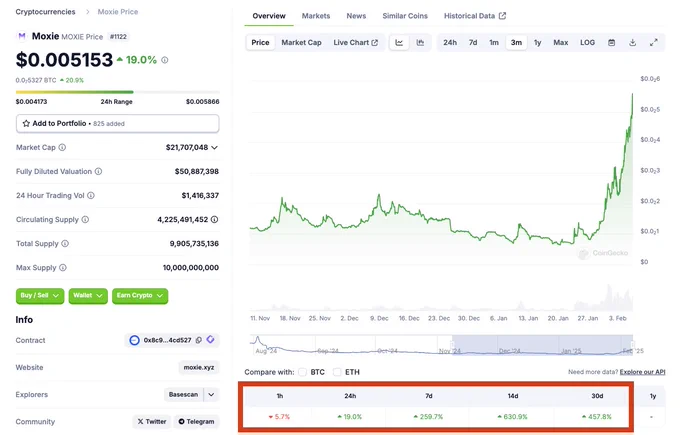The width and height of the screenshot is (680, 435).
Task: Switch to the News tab
Action: pos(356,16)
